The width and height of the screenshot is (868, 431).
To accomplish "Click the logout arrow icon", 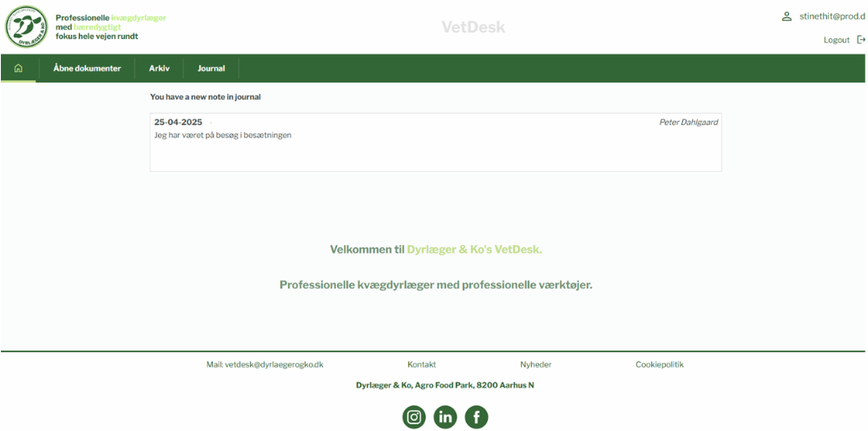I will (861, 40).
